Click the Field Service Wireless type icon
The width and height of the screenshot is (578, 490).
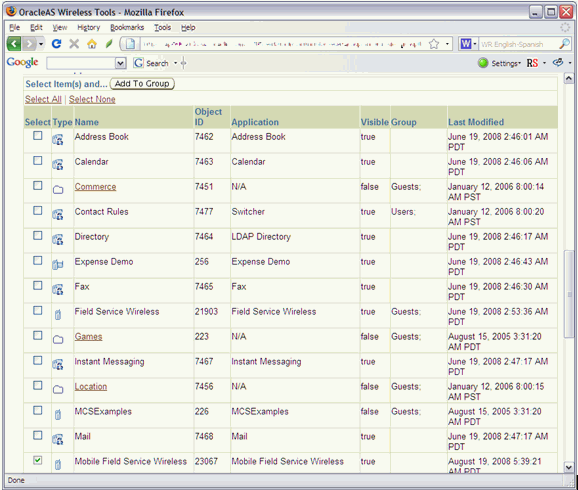point(58,314)
